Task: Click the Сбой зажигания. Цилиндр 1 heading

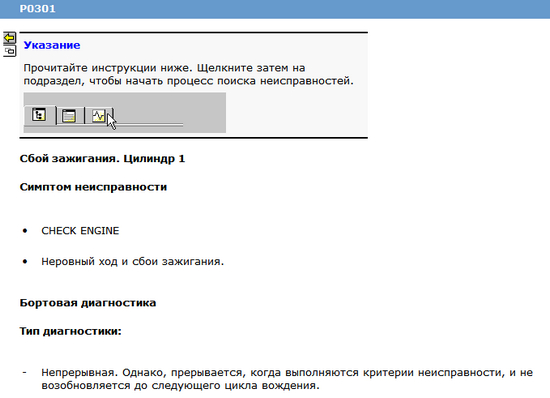Action: tap(102, 158)
